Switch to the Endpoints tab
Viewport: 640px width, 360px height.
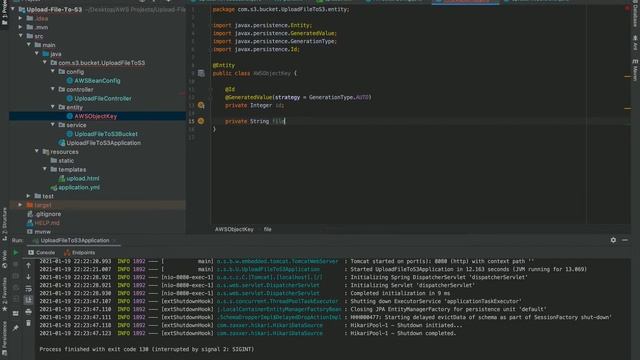(x=79, y=253)
